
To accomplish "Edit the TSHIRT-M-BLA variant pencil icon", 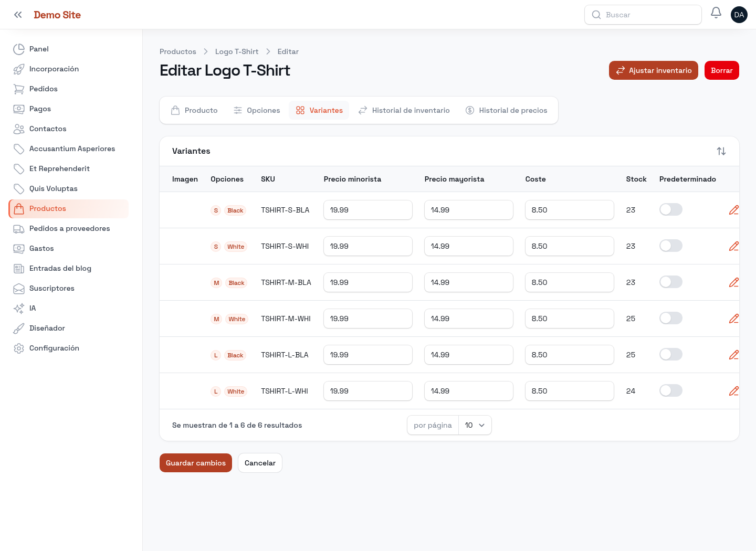I will (x=734, y=282).
